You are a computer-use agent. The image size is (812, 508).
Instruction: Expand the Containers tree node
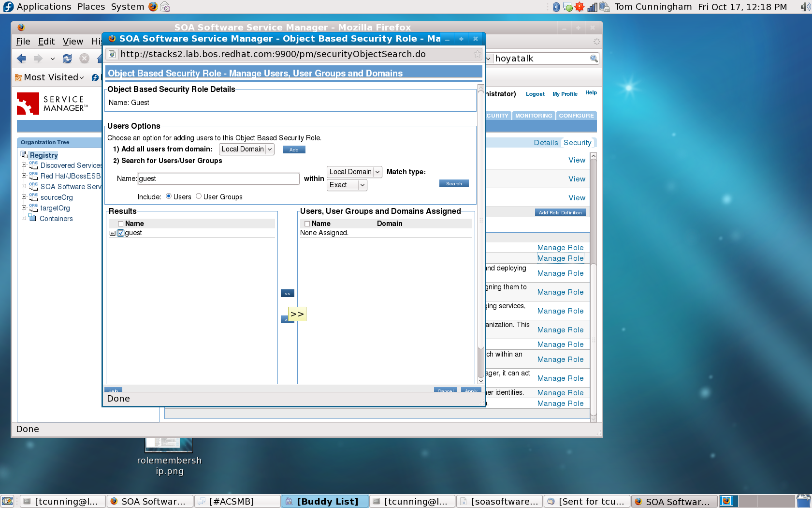pyautogui.click(x=24, y=218)
